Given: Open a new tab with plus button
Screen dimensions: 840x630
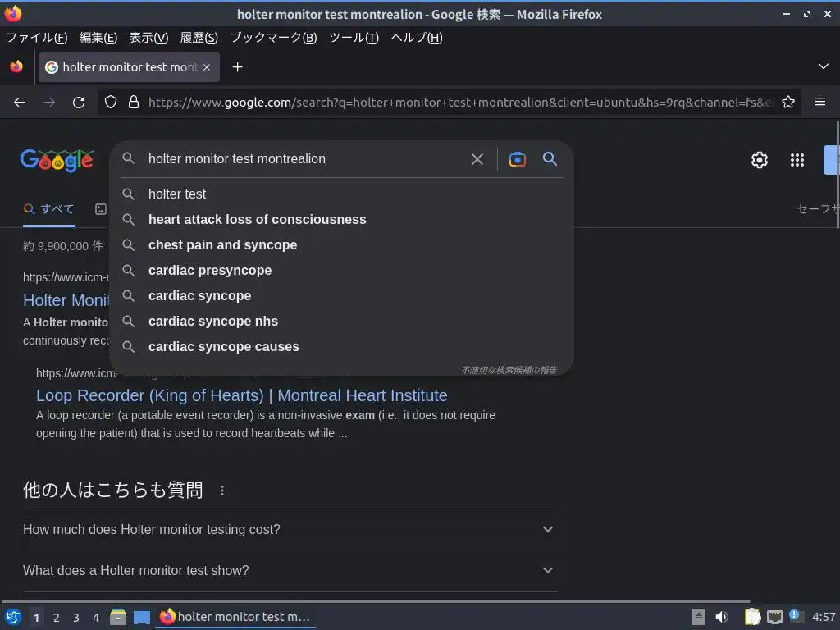Looking at the screenshot, I should point(237,67).
